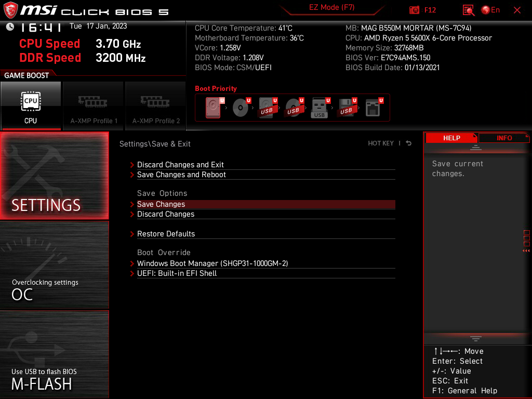Collapse help panel using top handle

click(476, 147)
